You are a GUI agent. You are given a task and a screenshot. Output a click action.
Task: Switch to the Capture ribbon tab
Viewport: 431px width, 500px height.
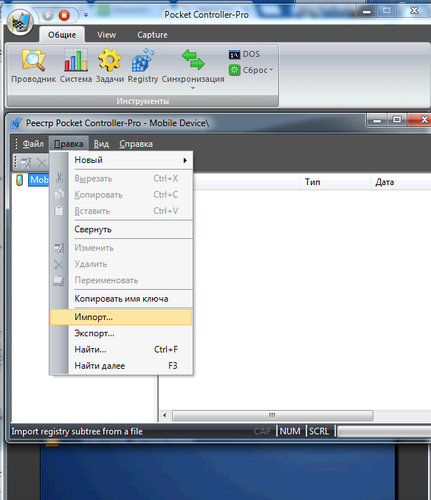point(152,35)
